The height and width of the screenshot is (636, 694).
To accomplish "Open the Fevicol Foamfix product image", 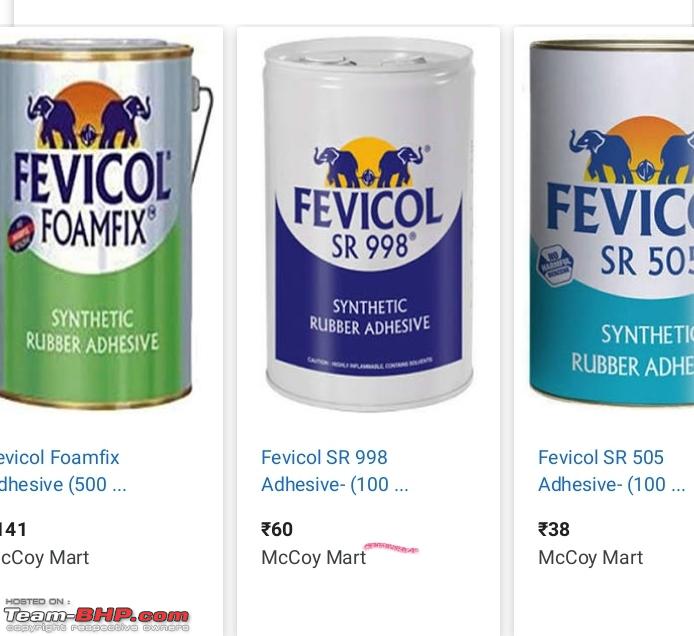I will pyautogui.click(x=105, y=224).
